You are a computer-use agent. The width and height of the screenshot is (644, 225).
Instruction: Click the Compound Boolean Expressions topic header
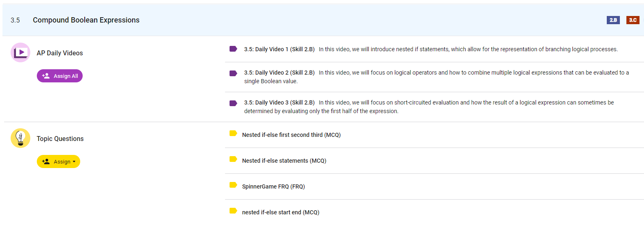tap(86, 20)
